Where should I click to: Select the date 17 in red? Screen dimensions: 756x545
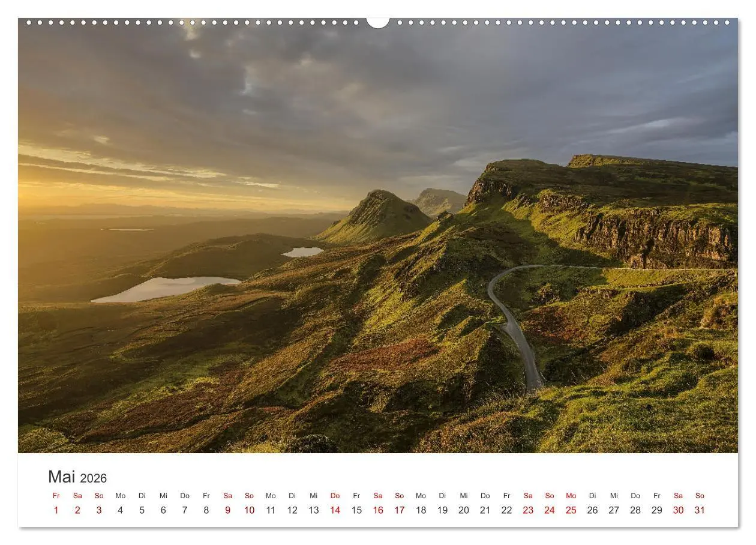coord(400,511)
